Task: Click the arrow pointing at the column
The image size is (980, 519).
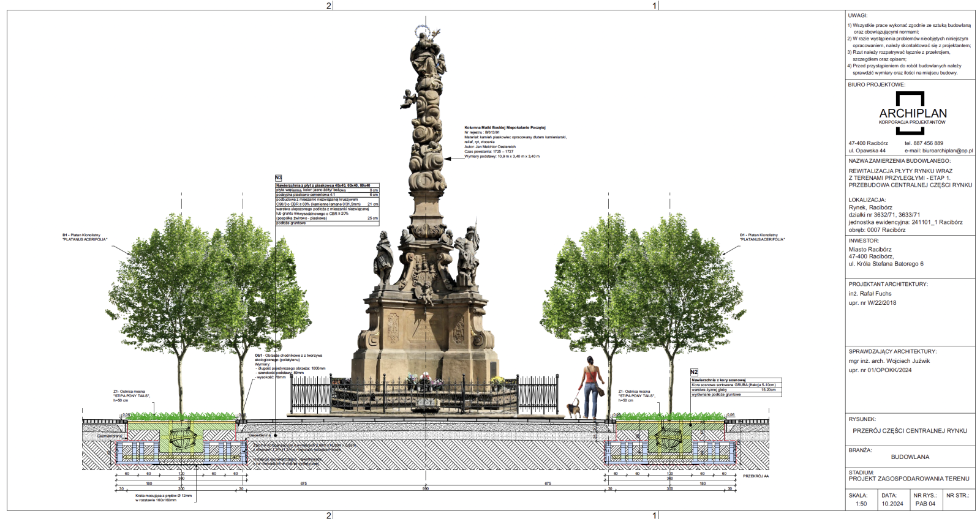Action: point(454,159)
